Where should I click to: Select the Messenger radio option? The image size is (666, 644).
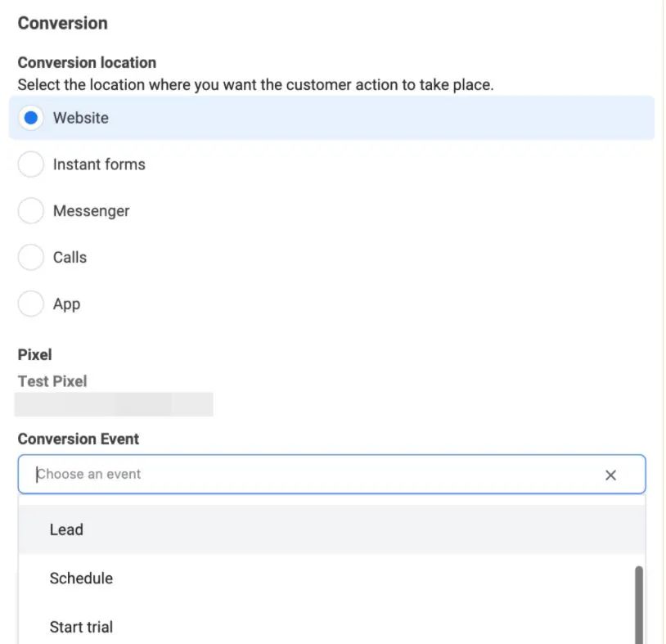click(x=31, y=211)
